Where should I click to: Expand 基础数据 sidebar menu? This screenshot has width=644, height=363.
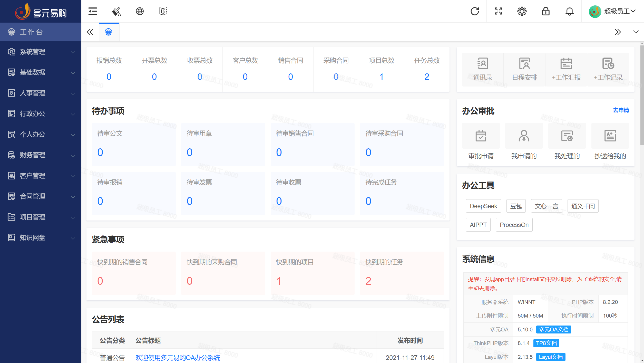pyautogui.click(x=41, y=72)
